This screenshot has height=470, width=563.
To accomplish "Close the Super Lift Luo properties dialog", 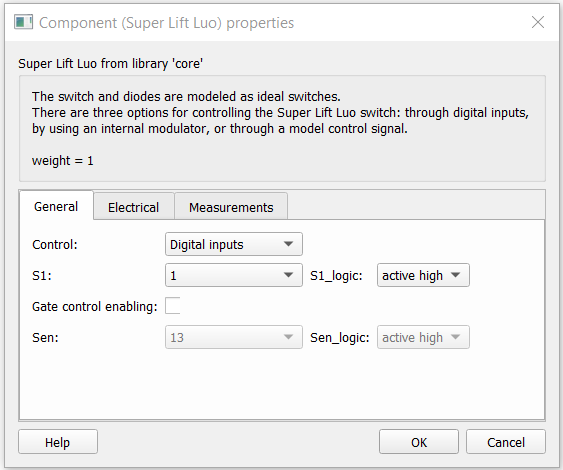I will coord(538,22).
